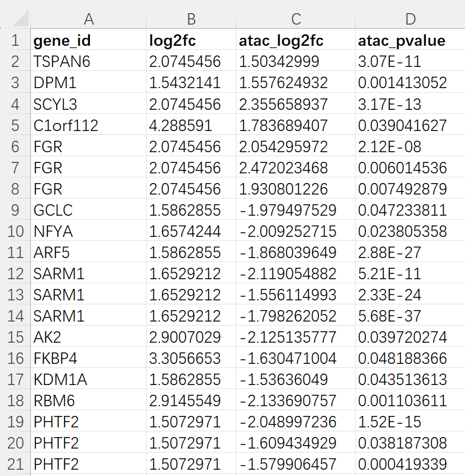Select row number 1
Image resolution: width=465 pixels, height=476 pixels.
tap(15, 41)
